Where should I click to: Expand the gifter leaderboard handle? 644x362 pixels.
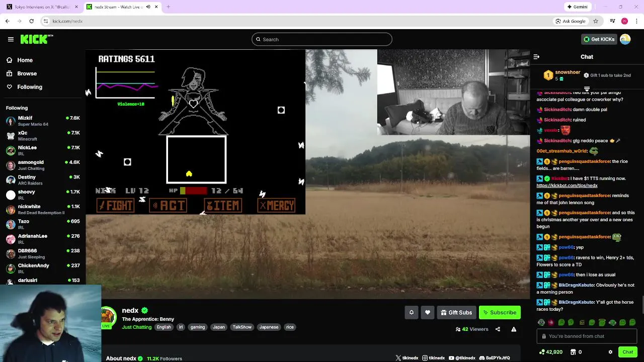[587, 89]
